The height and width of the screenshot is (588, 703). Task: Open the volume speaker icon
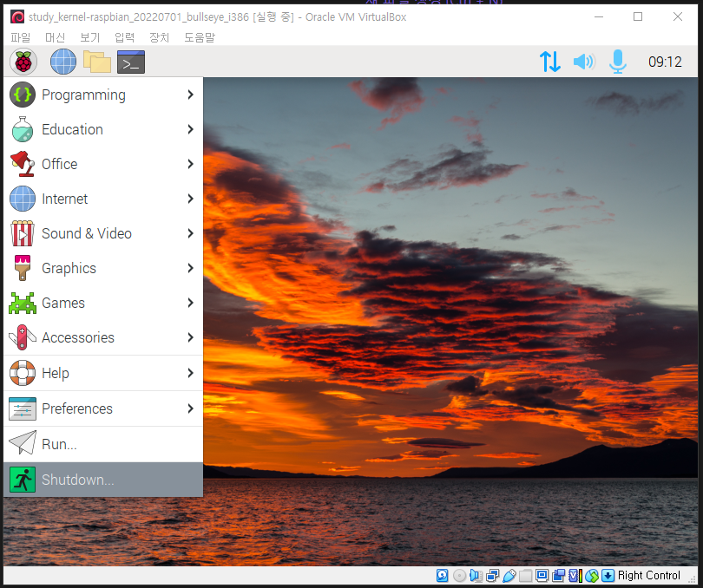583,62
